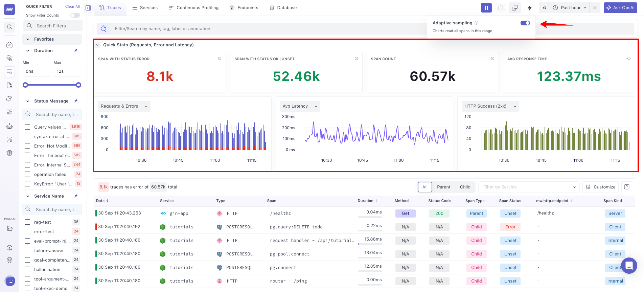644x292 pixels.
Task: Click the Customize columns button
Action: pos(600,187)
